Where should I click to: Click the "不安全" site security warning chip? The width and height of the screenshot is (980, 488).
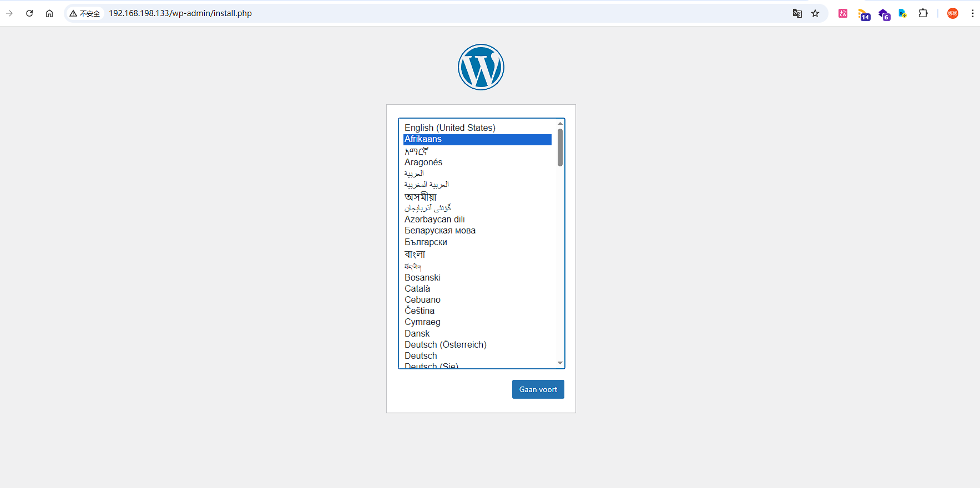[x=85, y=13]
